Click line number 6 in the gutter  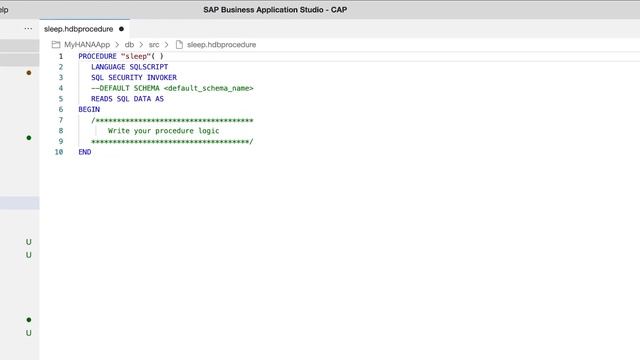click(x=61, y=109)
